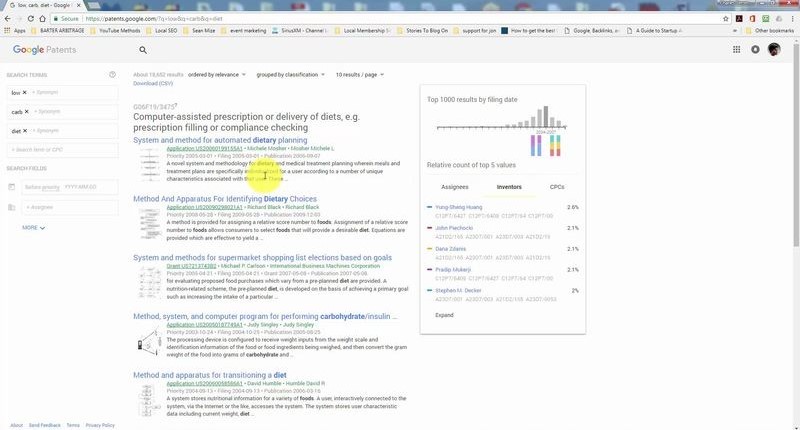Open 'ordered by relevance' dropdown

pyautogui.click(x=216, y=75)
